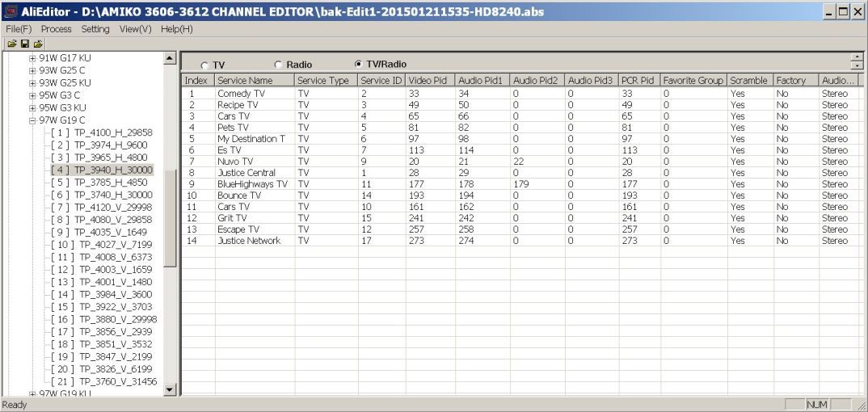Select the Justice Network channel row

coord(520,241)
